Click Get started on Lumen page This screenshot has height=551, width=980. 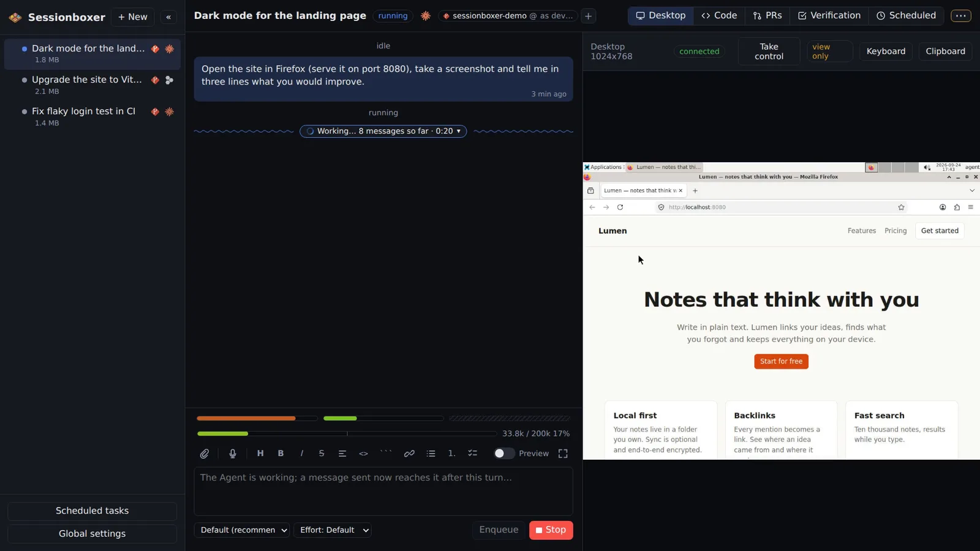940,231
